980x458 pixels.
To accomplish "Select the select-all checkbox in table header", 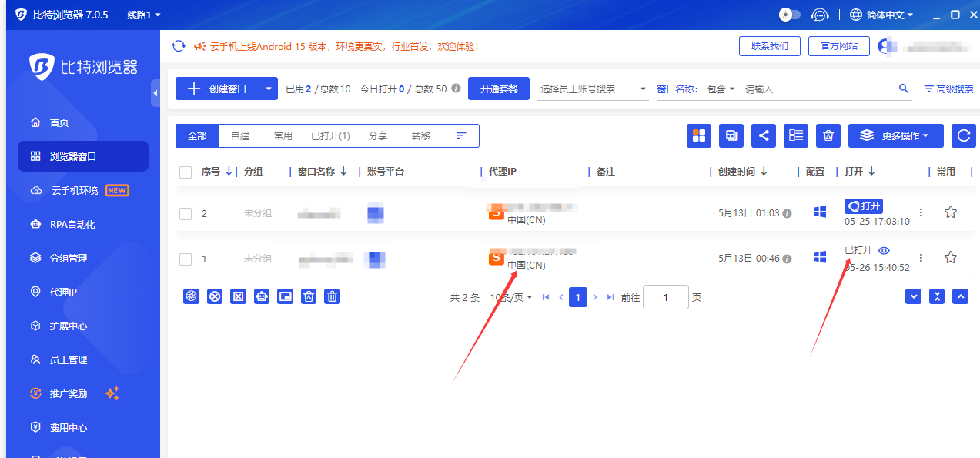I will click(x=186, y=172).
